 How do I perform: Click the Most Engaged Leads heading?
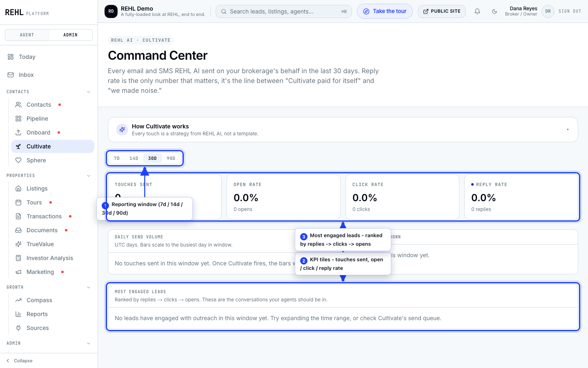[140, 292]
